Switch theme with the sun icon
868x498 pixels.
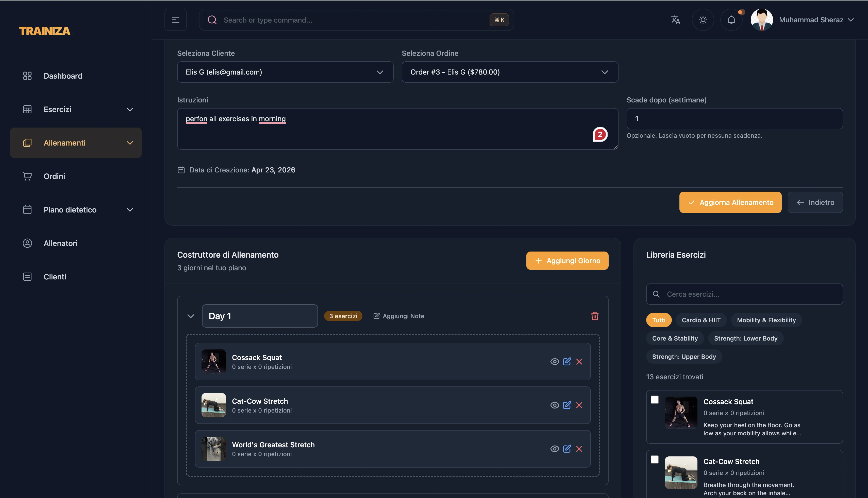click(703, 20)
